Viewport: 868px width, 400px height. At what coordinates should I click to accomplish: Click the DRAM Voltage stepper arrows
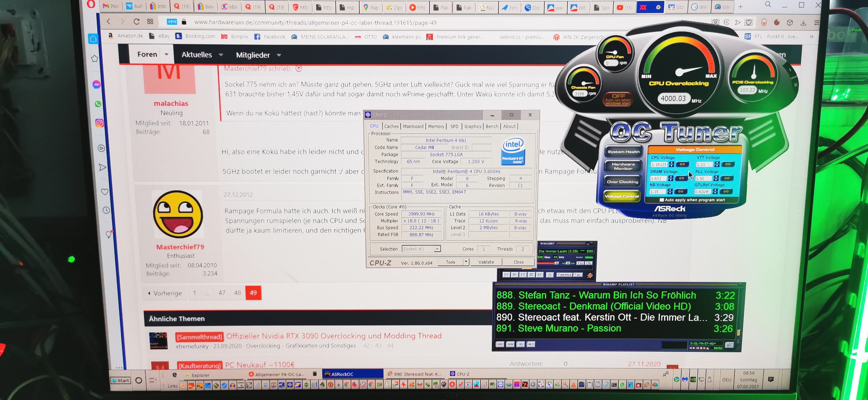click(671, 178)
